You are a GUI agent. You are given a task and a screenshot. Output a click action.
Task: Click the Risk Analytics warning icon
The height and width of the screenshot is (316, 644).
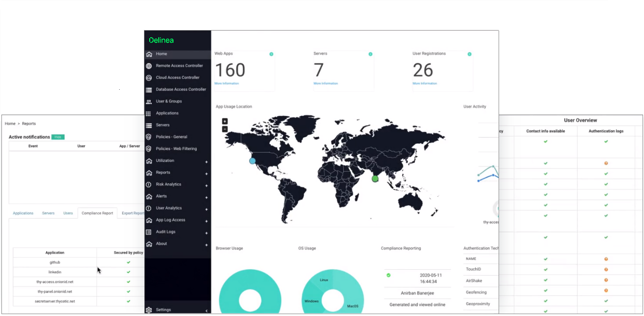[149, 185]
